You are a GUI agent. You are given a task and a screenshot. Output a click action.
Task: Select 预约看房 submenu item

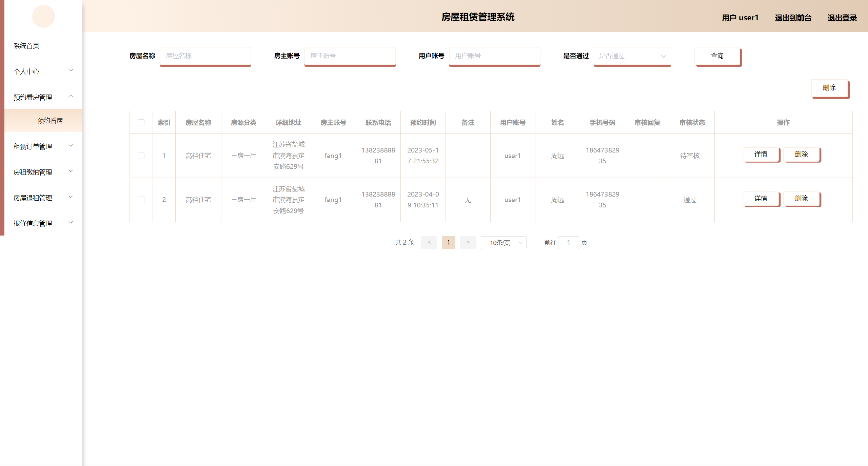[x=50, y=121]
